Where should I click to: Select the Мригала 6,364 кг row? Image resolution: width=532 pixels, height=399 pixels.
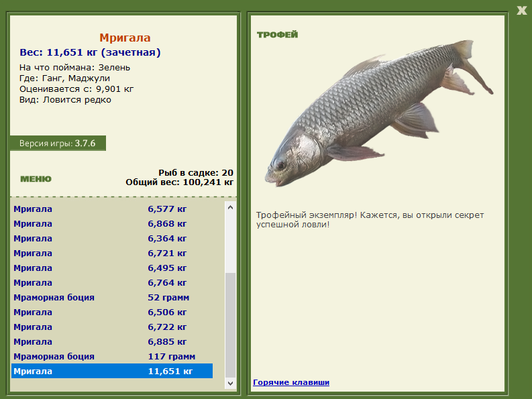112,239
